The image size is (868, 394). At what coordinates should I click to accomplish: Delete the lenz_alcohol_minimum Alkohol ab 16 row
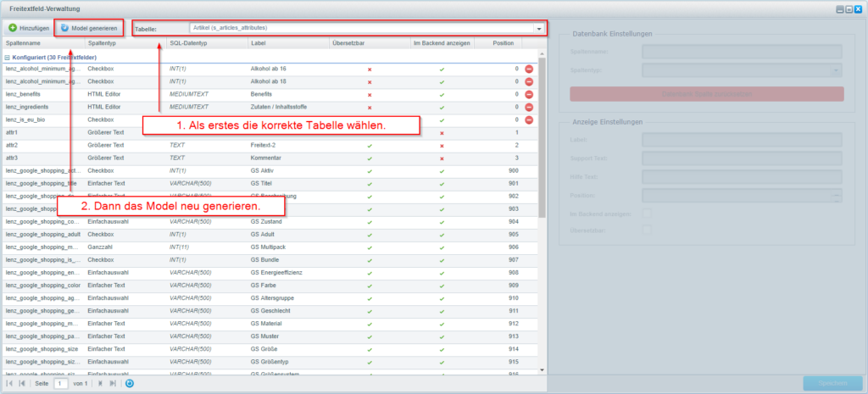(x=529, y=69)
